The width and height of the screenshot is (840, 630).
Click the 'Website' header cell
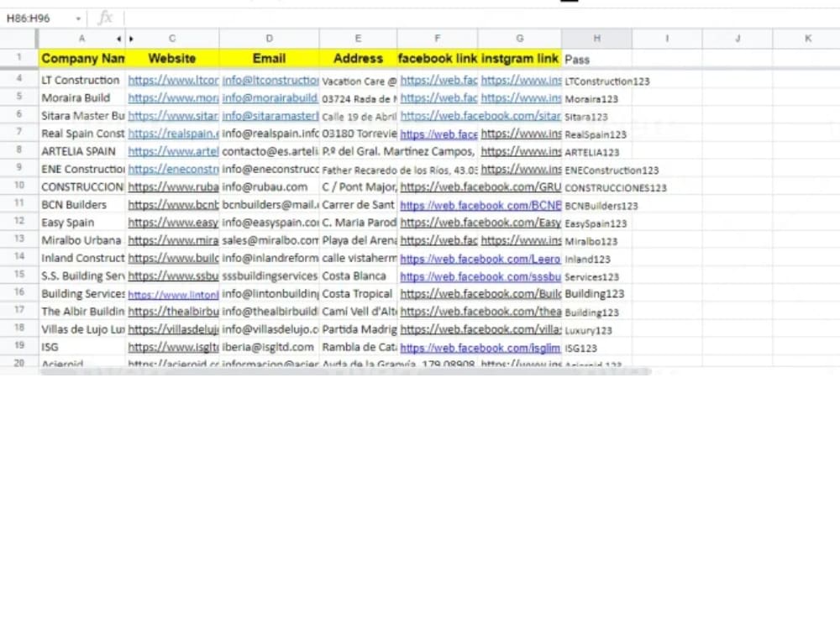[x=172, y=59]
